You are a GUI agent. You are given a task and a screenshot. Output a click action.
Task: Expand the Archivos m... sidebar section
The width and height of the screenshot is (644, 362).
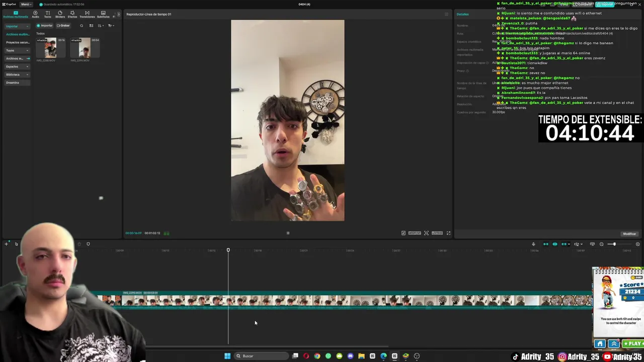coord(17,58)
